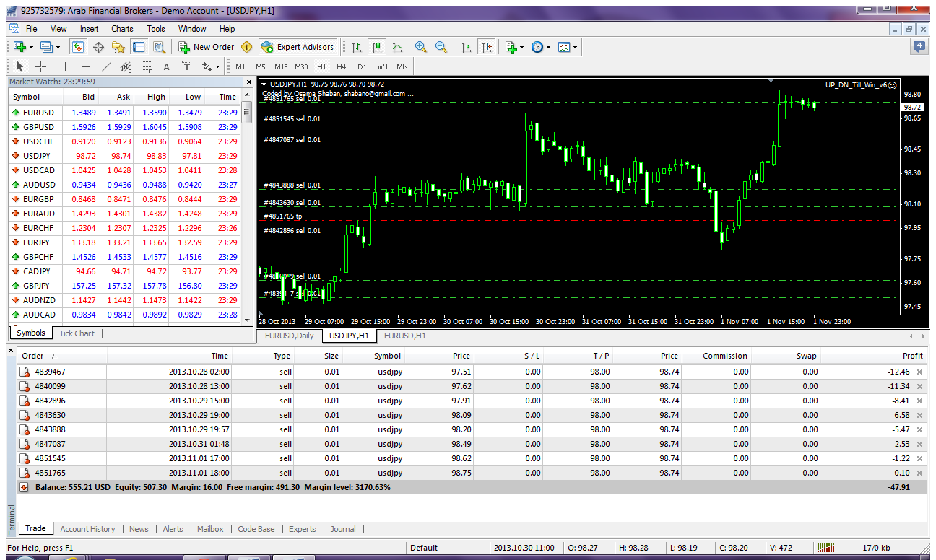
Task: Expand the arrows objects dropdown
Action: coord(218,66)
